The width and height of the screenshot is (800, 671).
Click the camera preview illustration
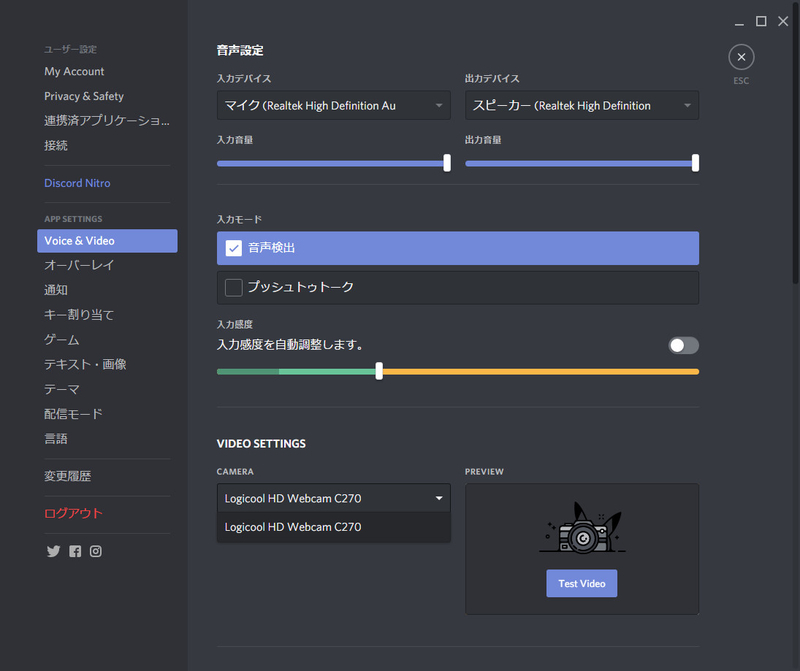coord(582,528)
